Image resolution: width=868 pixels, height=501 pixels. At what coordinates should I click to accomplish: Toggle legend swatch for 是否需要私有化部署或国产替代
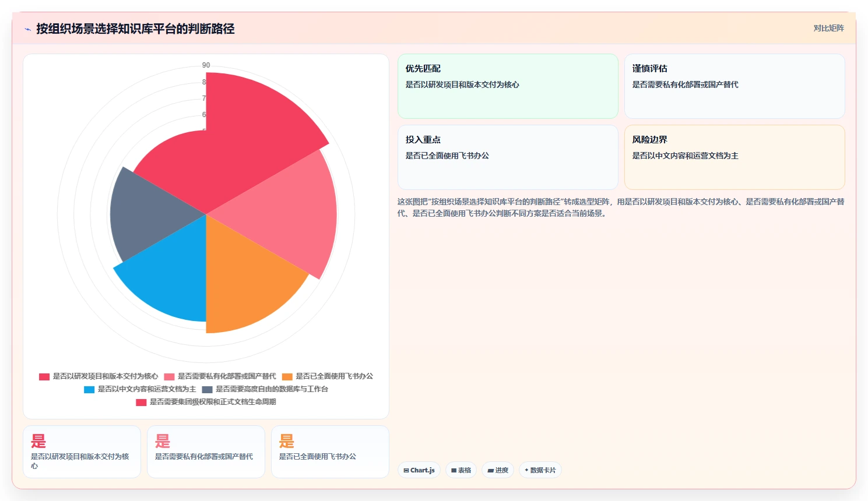(x=169, y=376)
